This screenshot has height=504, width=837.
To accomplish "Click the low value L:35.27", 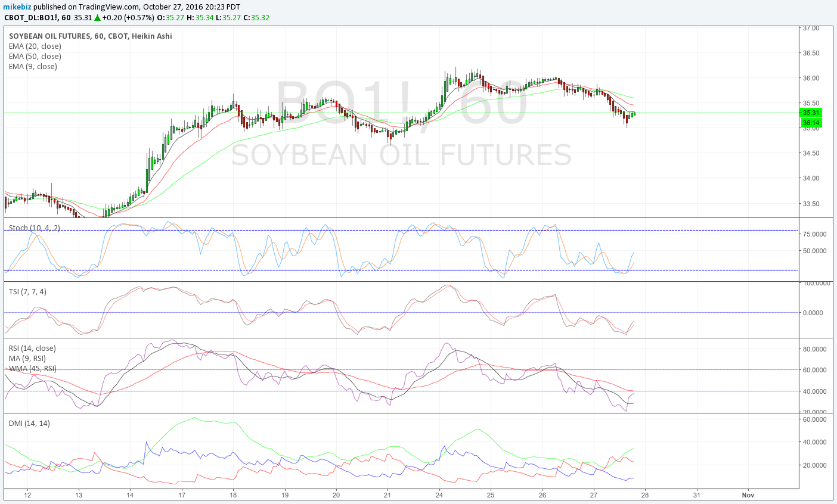I will (228, 17).
